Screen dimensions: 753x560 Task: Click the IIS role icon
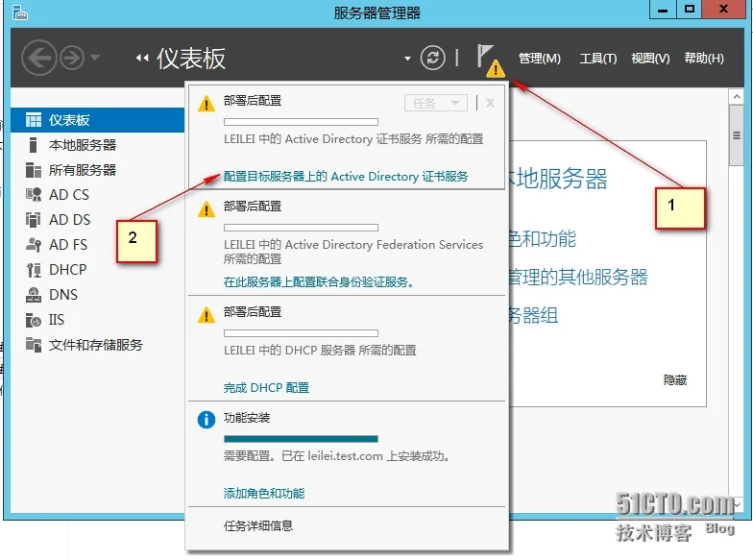coord(33,320)
